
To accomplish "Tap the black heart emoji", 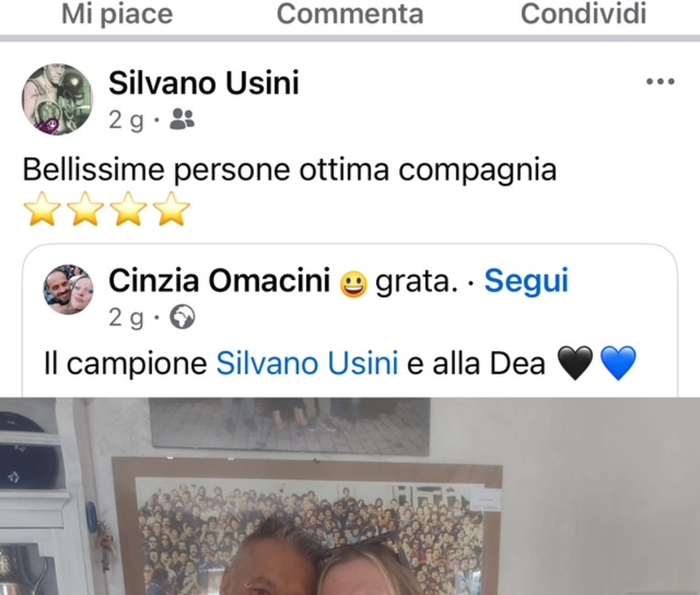I will point(576,363).
